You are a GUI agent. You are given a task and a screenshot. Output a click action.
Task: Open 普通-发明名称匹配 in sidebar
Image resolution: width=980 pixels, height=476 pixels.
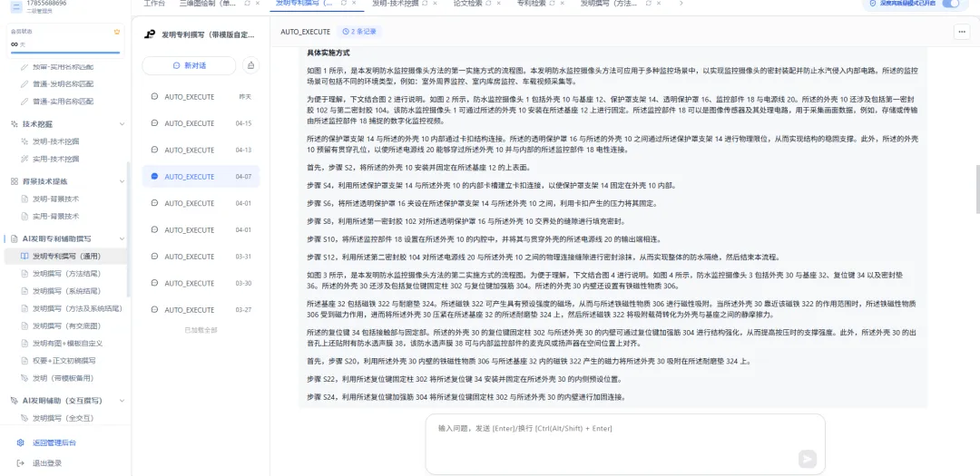pyautogui.click(x=64, y=83)
